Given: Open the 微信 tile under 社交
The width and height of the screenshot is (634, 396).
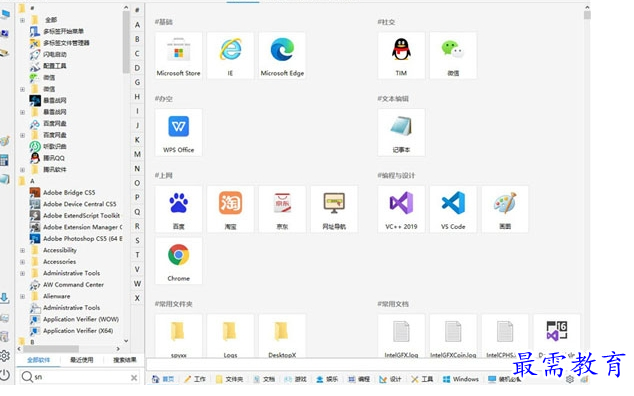Looking at the screenshot, I should tap(453, 56).
